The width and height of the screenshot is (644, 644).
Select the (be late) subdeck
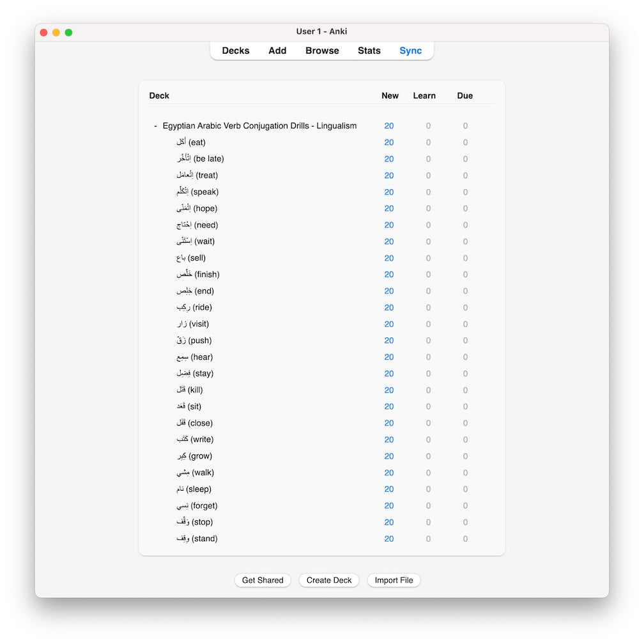[200, 159]
